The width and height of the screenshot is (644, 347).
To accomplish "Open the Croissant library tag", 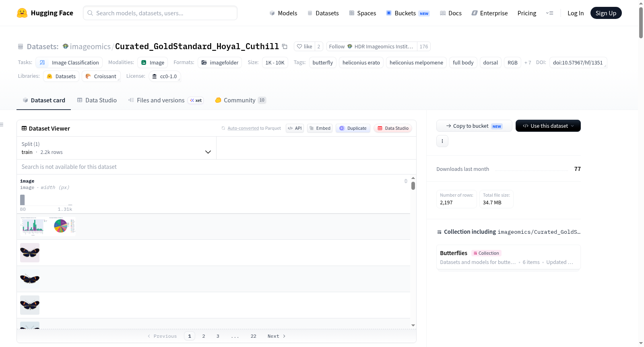I will pyautogui.click(x=101, y=76).
